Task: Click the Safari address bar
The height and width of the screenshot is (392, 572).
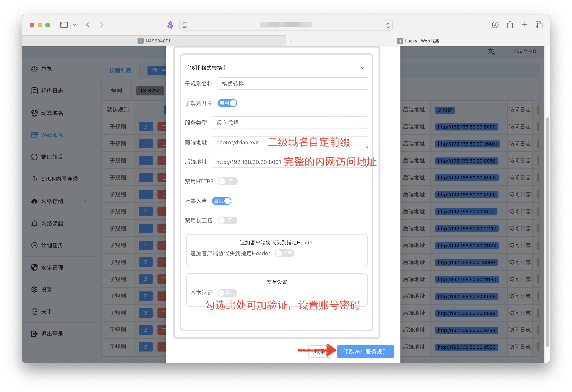Action: [x=286, y=25]
